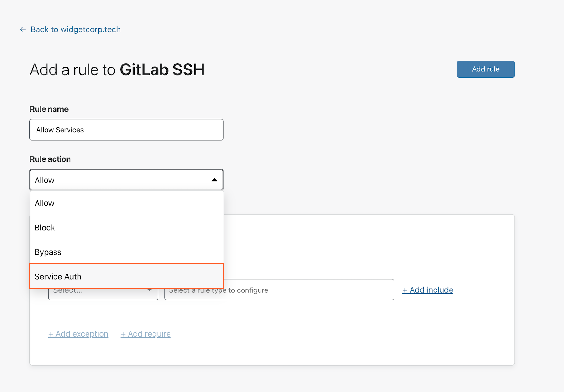Focus the Rule name input showing "Allow Services"

click(x=126, y=130)
